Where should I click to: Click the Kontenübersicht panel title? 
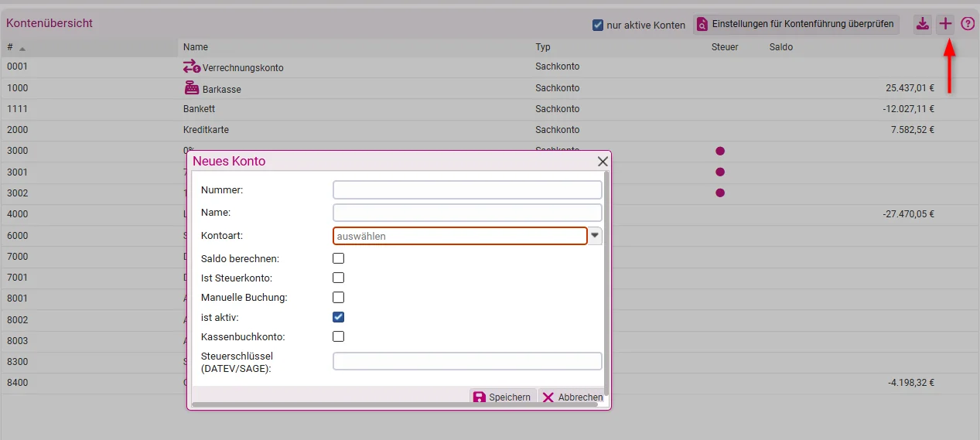coord(50,23)
